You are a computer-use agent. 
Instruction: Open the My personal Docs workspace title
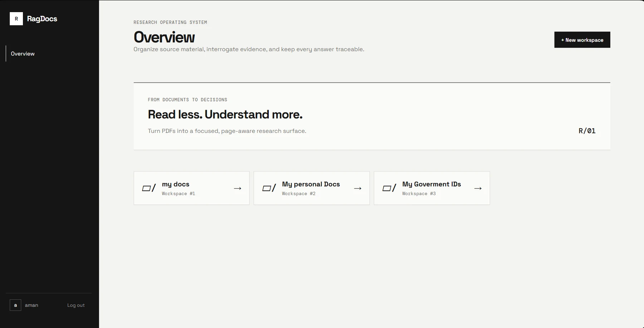pyautogui.click(x=311, y=184)
